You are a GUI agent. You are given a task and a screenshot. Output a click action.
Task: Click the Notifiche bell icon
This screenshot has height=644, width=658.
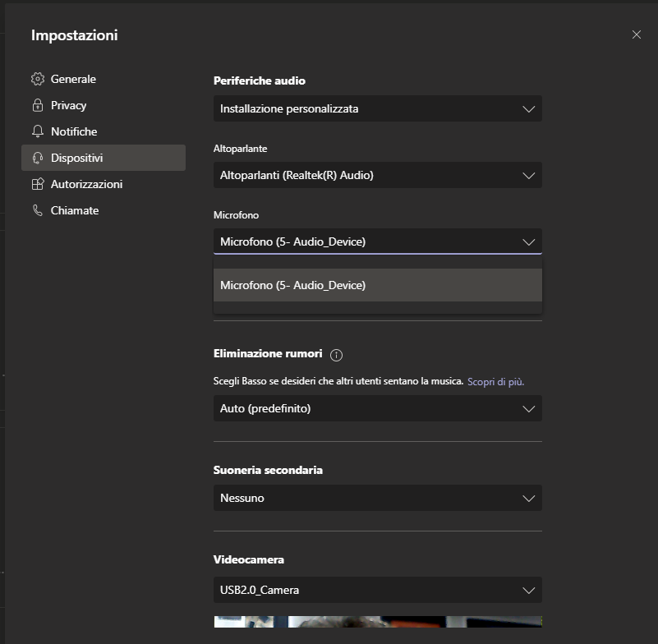(x=37, y=131)
